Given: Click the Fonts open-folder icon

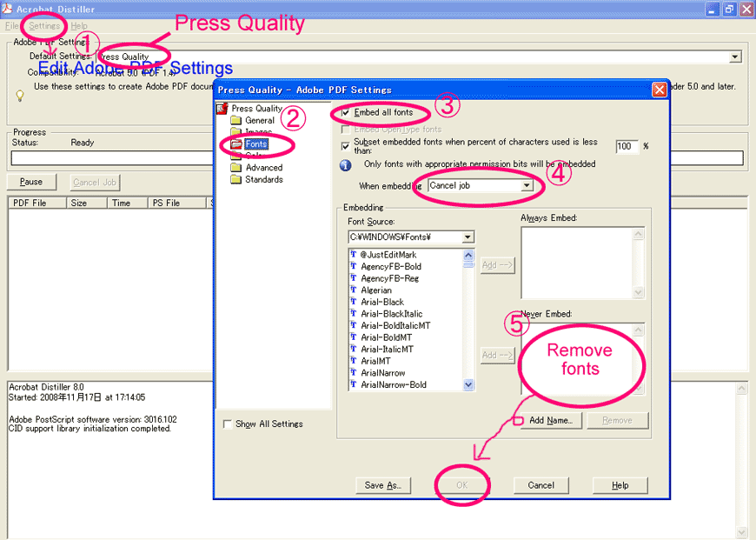Looking at the screenshot, I should click(x=236, y=143).
